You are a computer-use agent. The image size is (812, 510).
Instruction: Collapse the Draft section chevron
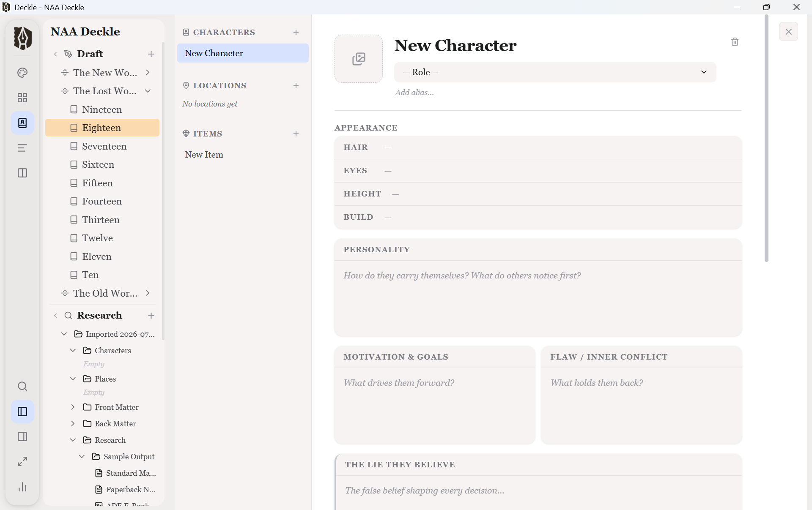tap(55, 54)
